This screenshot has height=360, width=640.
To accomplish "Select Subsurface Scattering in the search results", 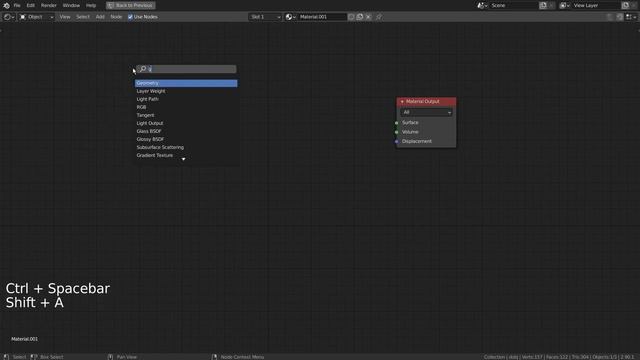I will [x=186, y=147].
